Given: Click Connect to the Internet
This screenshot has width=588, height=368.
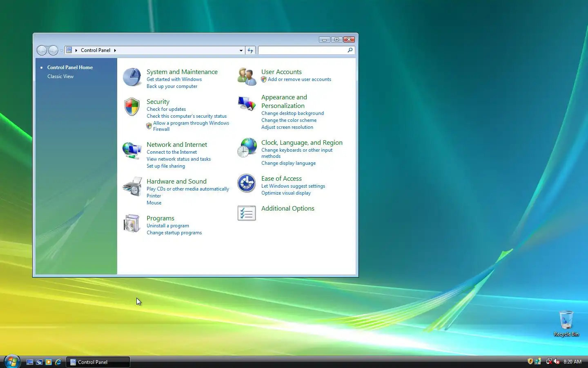Looking at the screenshot, I should tap(171, 152).
